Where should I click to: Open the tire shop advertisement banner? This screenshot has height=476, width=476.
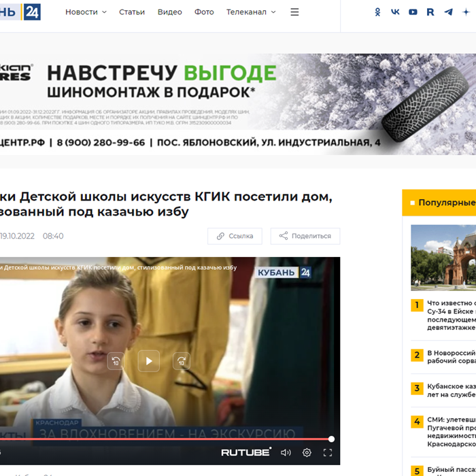tap(238, 104)
